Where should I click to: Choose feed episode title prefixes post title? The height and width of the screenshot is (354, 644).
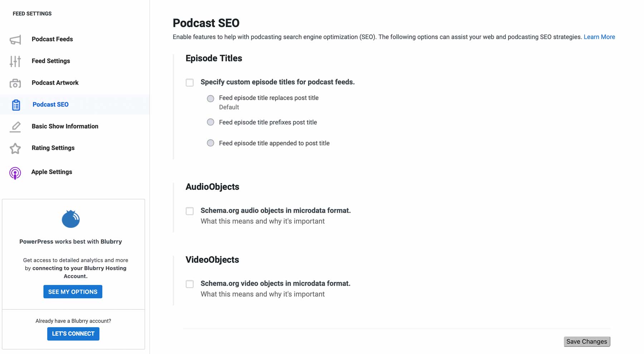tap(210, 122)
